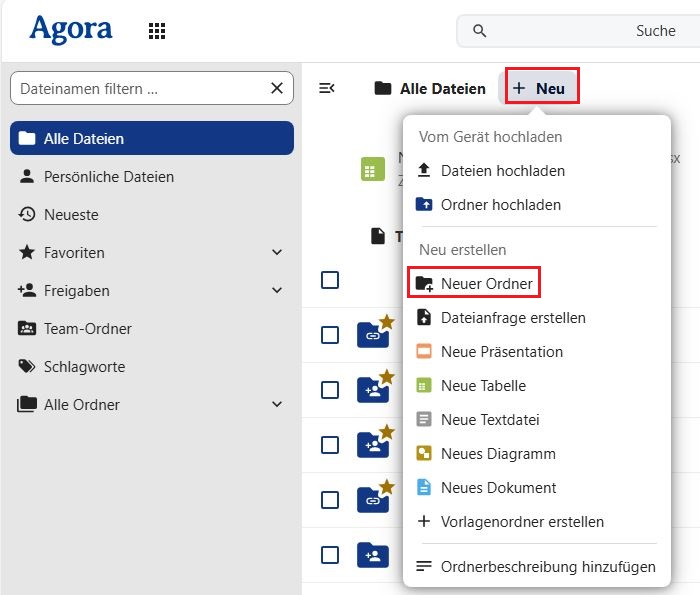Click the green spreadsheet file icon

tap(372, 170)
